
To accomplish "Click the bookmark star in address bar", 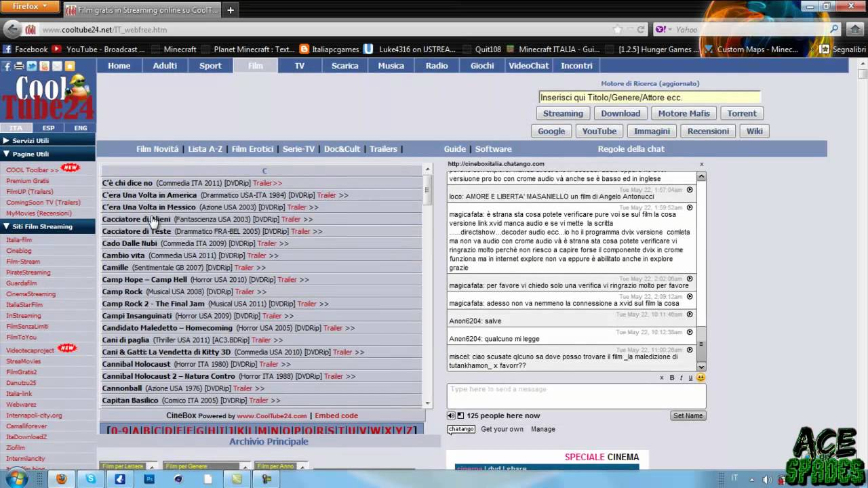I will 617,30.
